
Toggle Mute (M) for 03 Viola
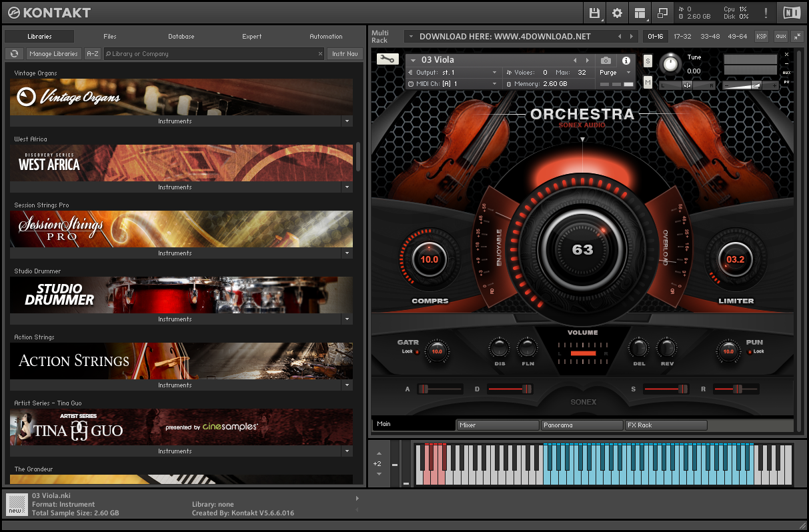(648, 83)
